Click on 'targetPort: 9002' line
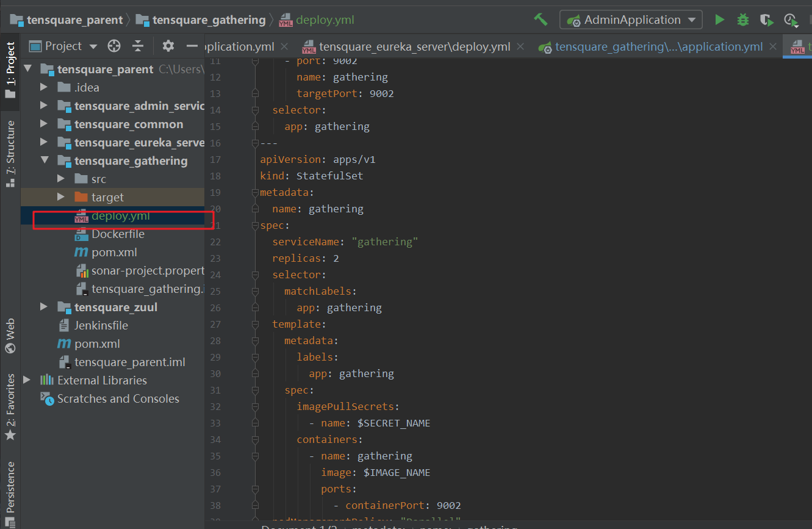The width and height of the screenshot is (812, 529). click(x=345, y=93)
